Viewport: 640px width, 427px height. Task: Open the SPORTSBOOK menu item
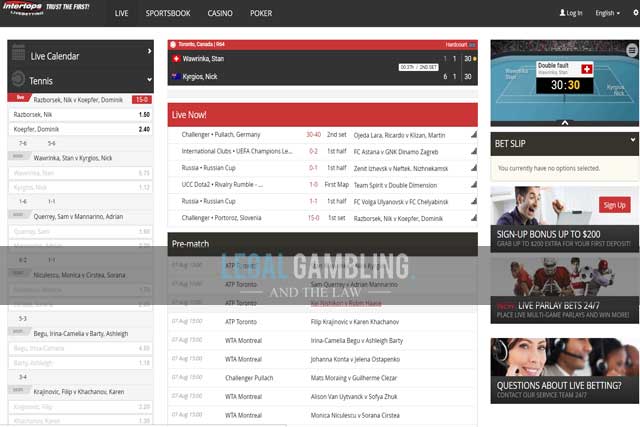[168, 13]
